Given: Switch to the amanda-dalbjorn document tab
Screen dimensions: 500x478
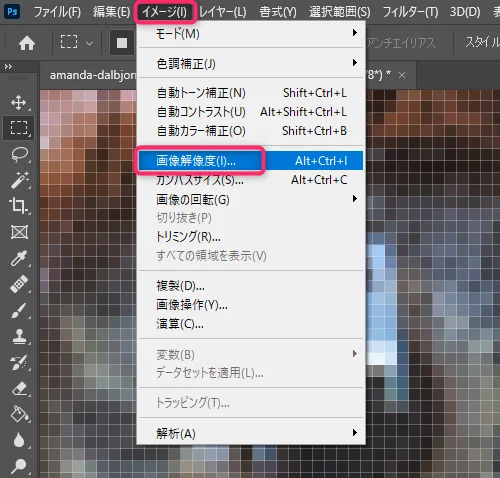Looking at the screenshot, I should point(93,75).
